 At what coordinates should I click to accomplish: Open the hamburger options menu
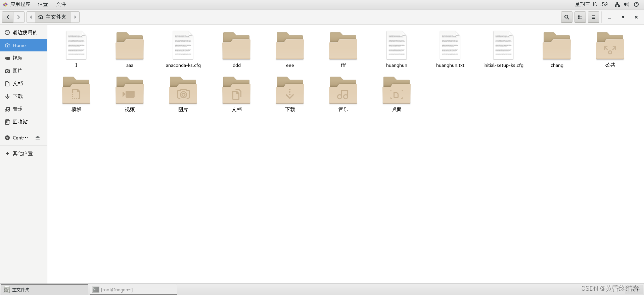tap(594, 17)
